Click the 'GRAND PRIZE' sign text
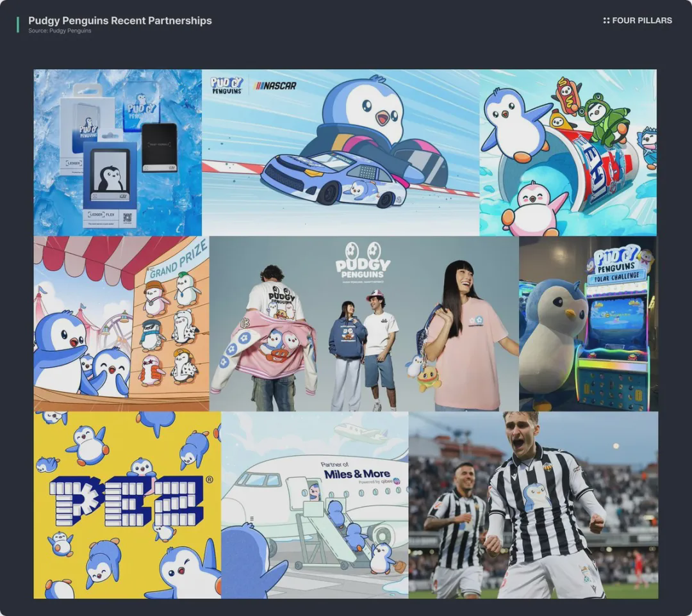Image resolution: width=692 pixels, height=616 pixels. 179,260
